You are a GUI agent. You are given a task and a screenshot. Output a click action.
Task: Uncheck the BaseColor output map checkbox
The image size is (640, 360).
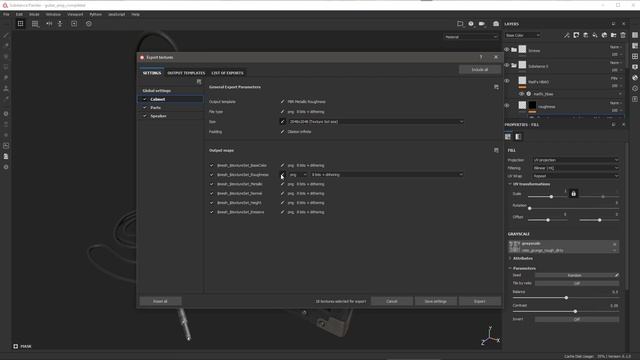(x=211, y=165)
